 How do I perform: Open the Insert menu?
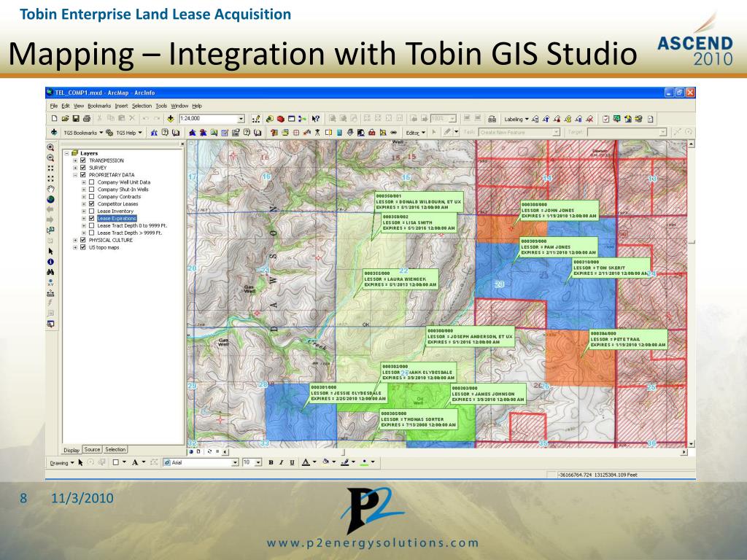click(122, 106)
